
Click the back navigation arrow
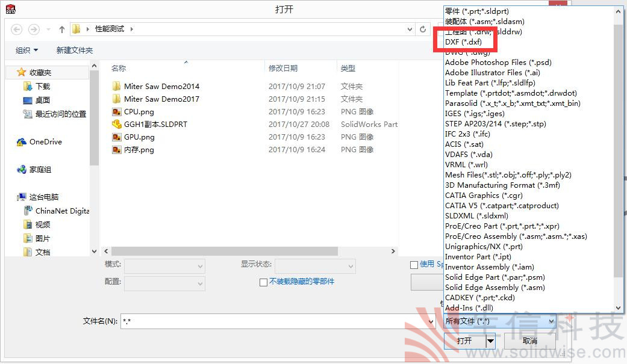click(x=16, y=28)
